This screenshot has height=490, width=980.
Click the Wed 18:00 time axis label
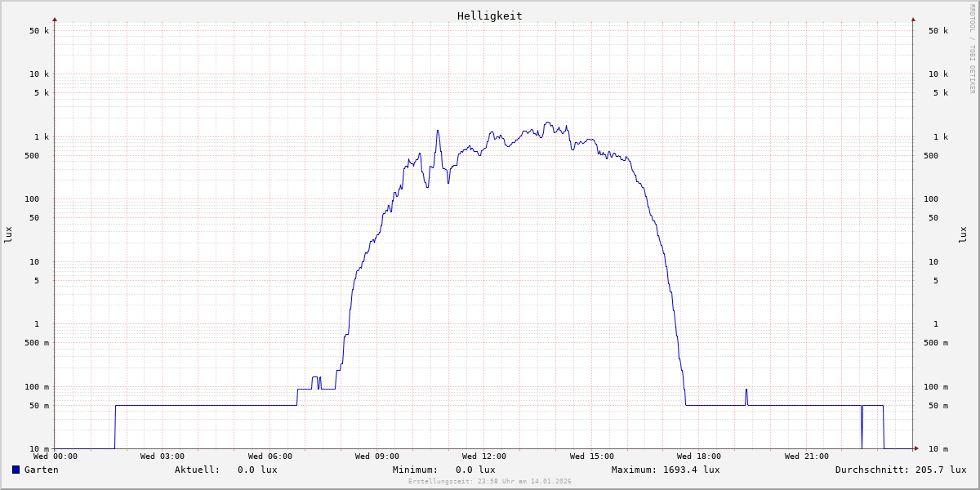tap(699, 457)
